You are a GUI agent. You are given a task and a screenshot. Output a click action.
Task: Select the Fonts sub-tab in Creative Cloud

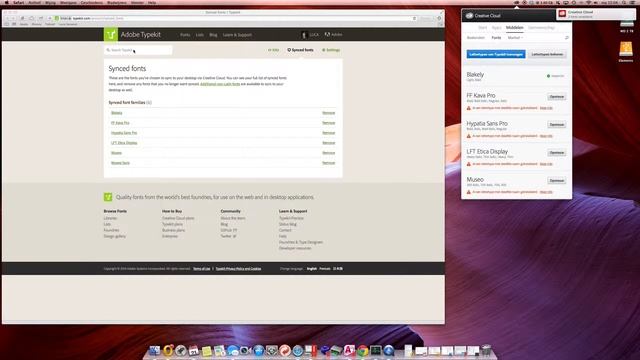click(x=496, y=38)
